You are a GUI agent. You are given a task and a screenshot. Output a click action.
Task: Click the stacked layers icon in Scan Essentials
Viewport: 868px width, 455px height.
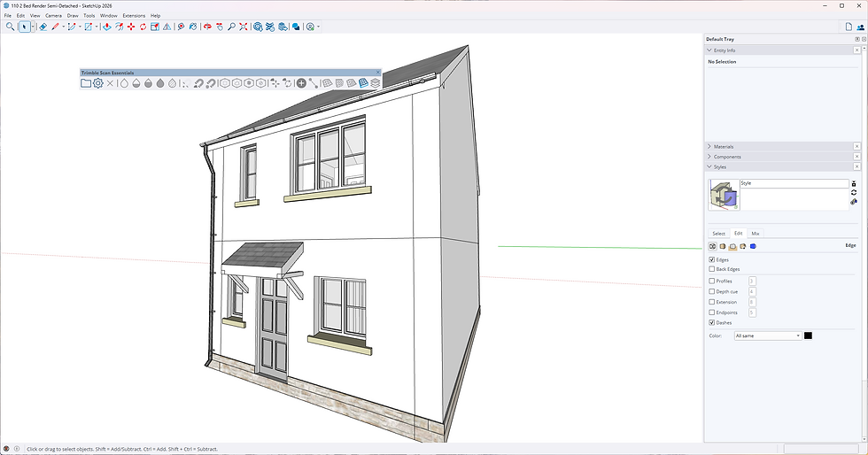(x=376, y=83)
